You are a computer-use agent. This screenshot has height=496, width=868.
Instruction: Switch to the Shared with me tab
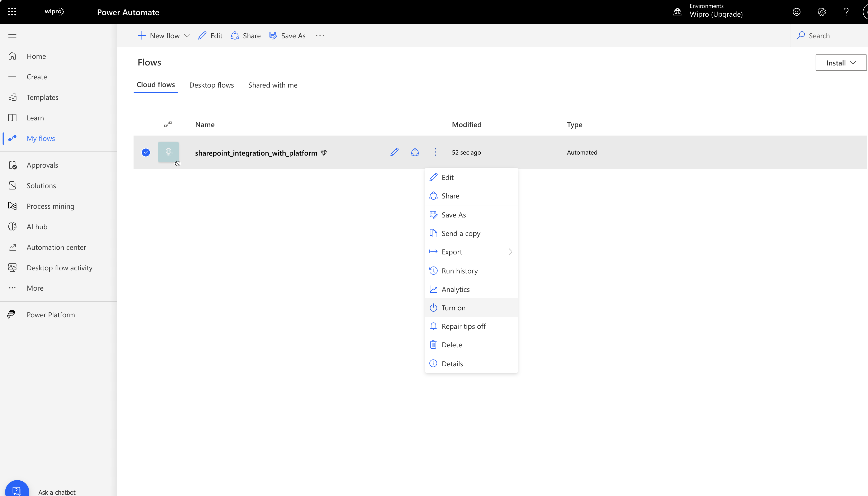pyautogui.click(x=273, y=85)
